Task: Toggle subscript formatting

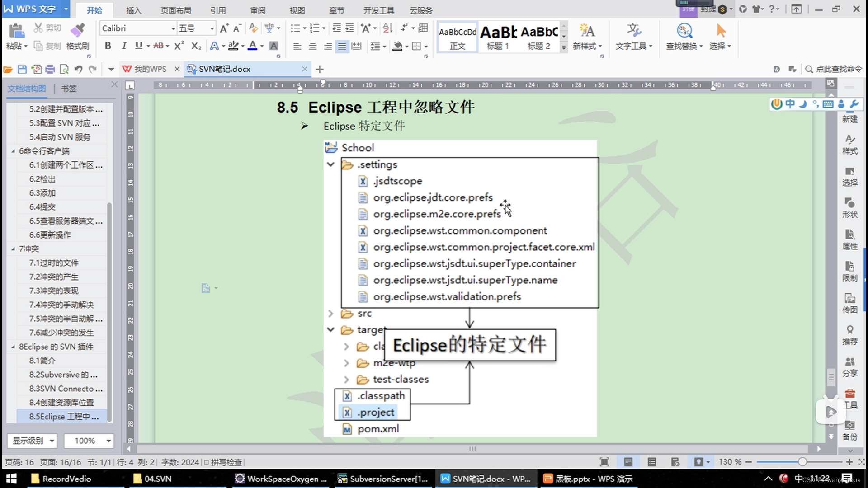Action: pos(196,46)
